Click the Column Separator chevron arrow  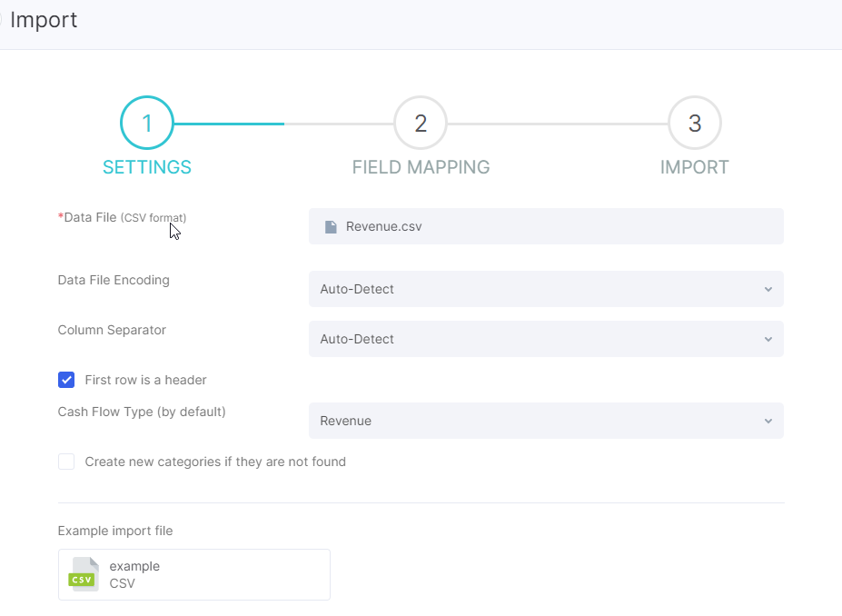(x=768, y=339)
